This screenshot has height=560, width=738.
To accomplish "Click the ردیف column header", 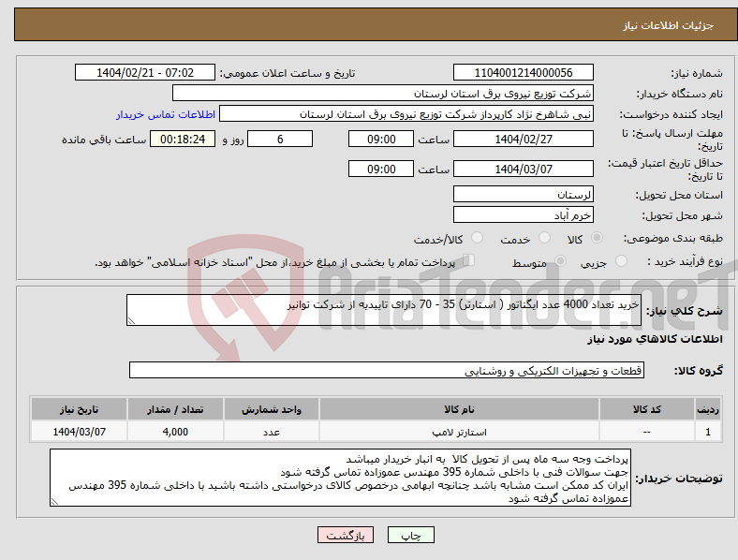I will point(708,409).
